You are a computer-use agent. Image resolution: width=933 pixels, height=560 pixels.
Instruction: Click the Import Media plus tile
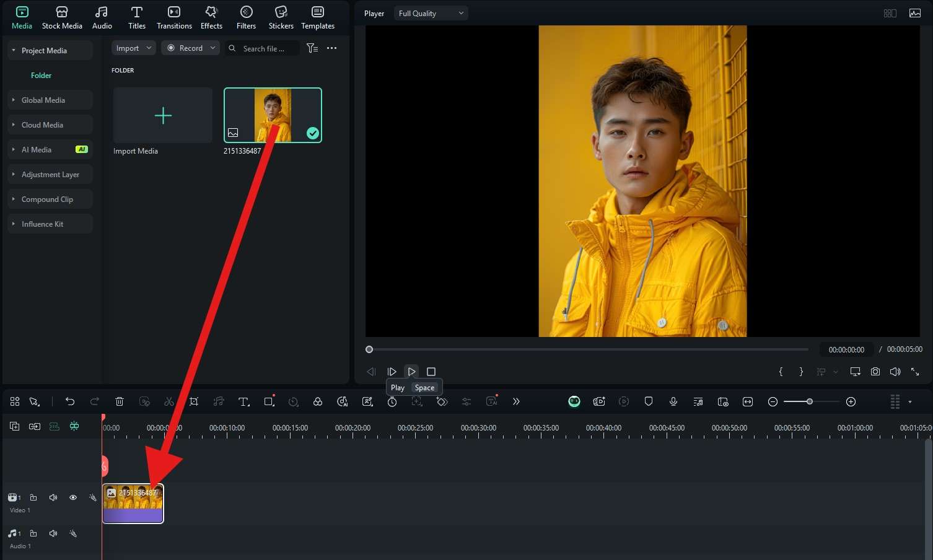163,115
